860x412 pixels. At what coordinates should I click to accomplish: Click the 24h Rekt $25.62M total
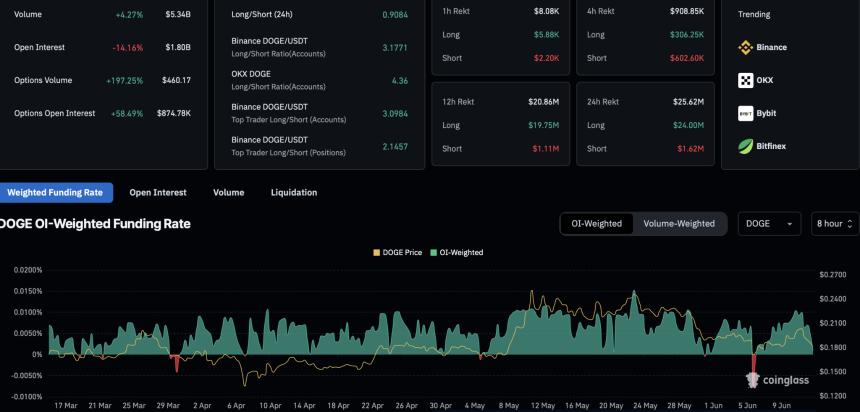pos(689,102)
